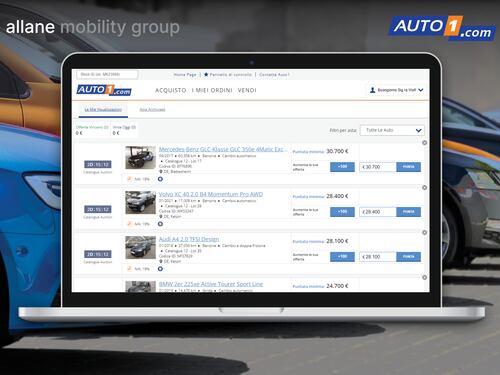Click the 24.700 € minimum bid price
Screen dimensions: 500x375
[337, 286]
